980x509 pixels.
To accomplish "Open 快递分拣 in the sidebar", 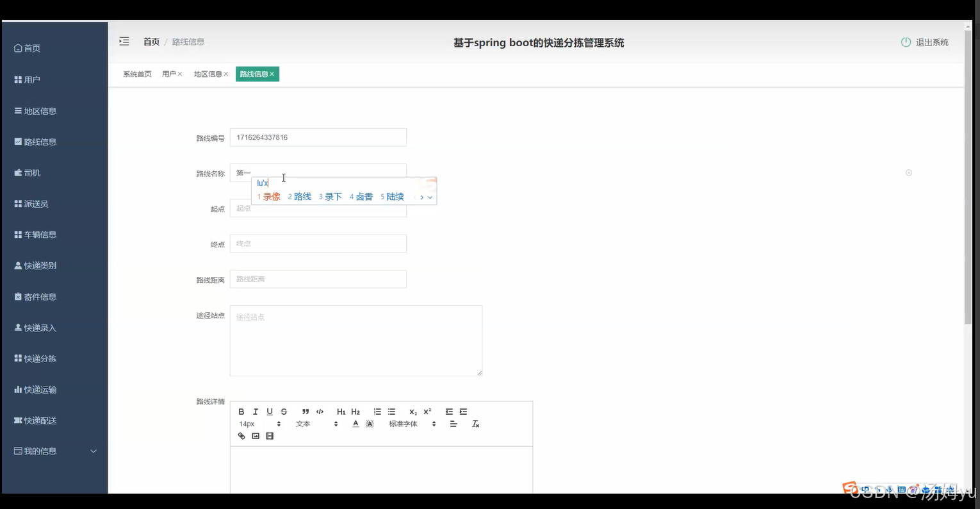I will [x=54, y=358].
